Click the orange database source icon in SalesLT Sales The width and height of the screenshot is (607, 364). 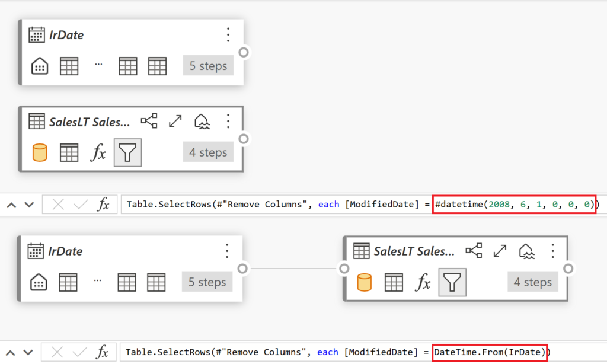pos(39,152)
